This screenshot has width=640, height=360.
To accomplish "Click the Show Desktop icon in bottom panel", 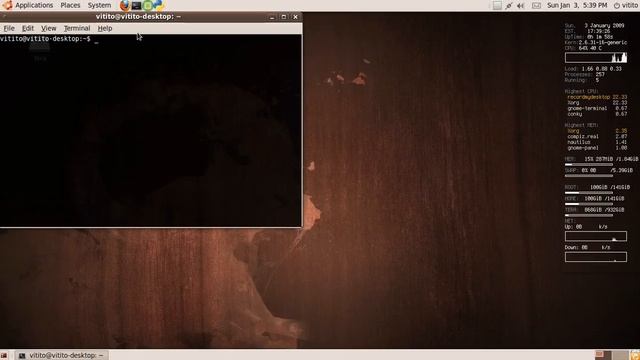I will [x=4, y=356].
